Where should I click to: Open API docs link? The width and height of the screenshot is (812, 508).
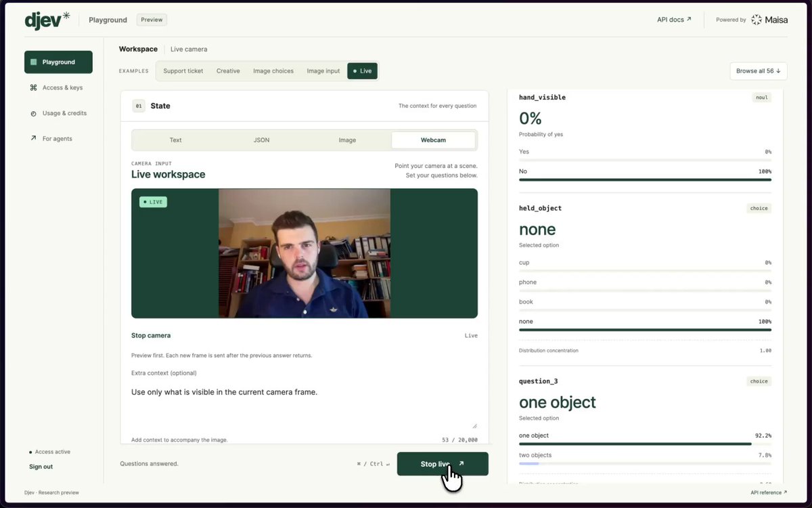click(x=674, y=20)
